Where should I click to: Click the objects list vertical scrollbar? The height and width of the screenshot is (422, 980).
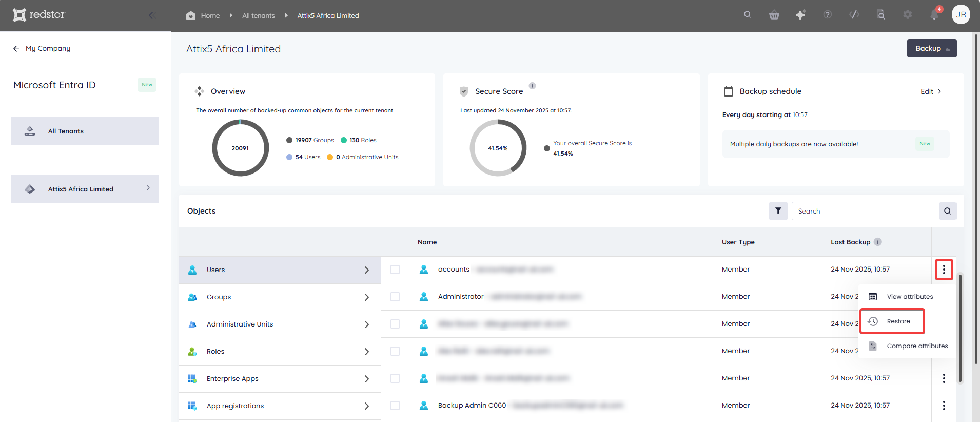click(x=961, y=329)
